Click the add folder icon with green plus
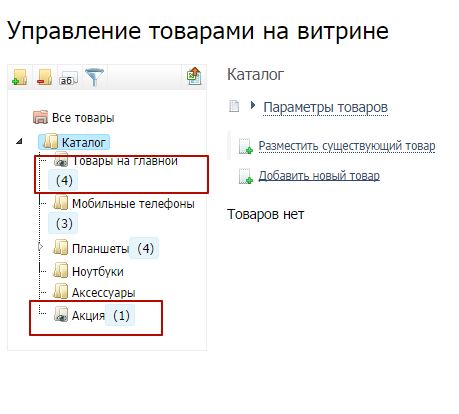 pyautogui.click(x=20, y=77)
